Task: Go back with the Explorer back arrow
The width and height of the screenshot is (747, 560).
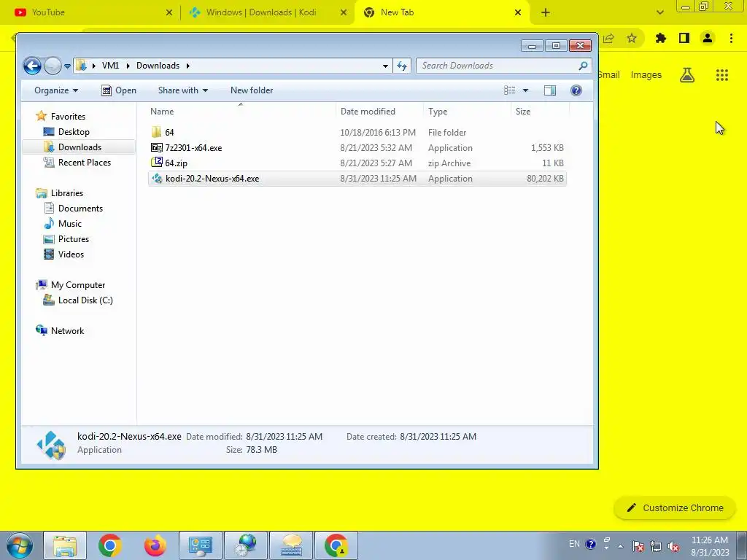Action: (x=32, y=66)
